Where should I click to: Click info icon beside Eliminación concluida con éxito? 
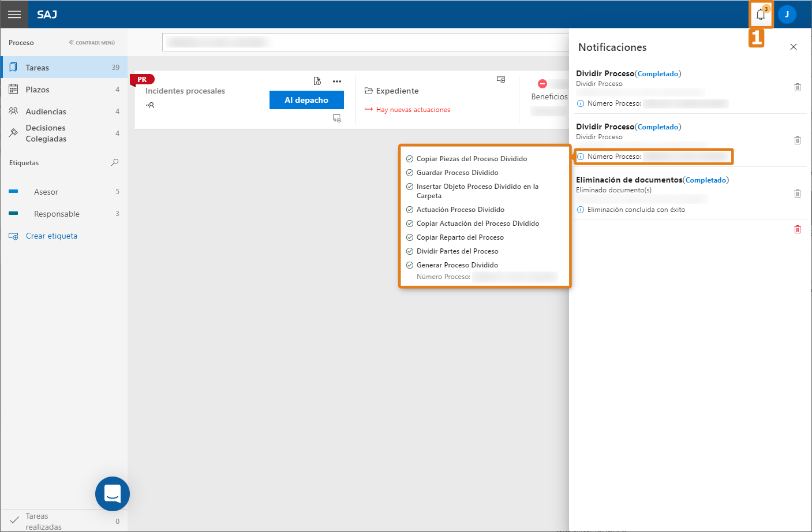click(581, 210)
